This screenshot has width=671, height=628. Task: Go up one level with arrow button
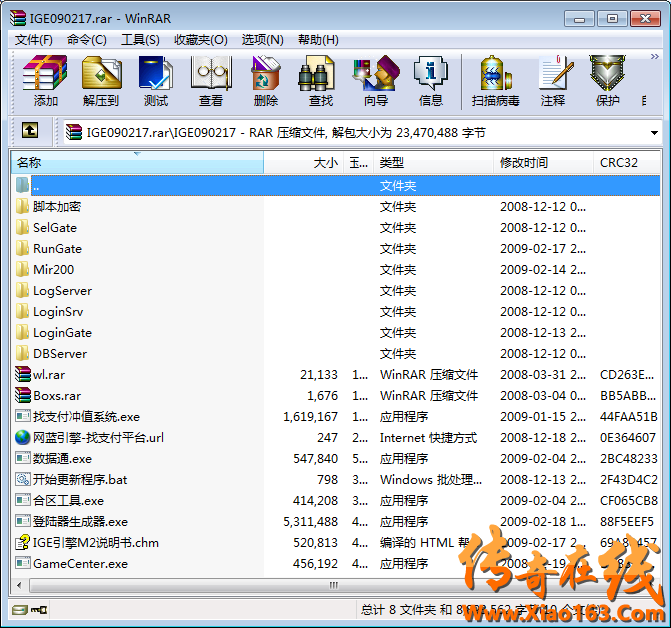pyautogui.click(x=30, y=130)
